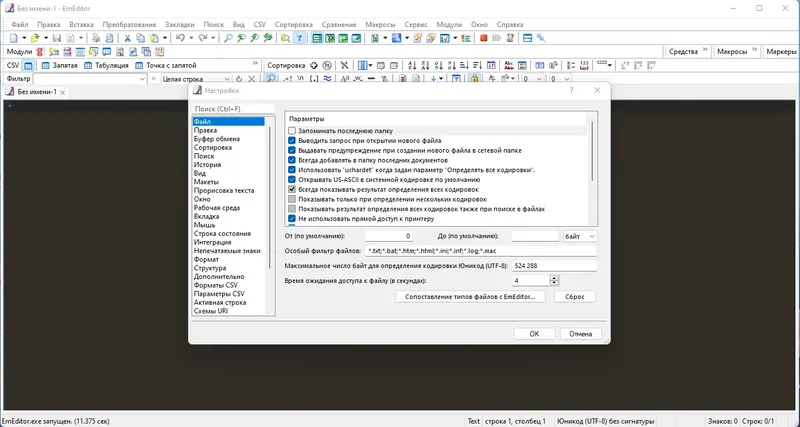The image size is (800, 427).
Task: Click the red g icon in Модули toolbar
Action: [40, 52]
